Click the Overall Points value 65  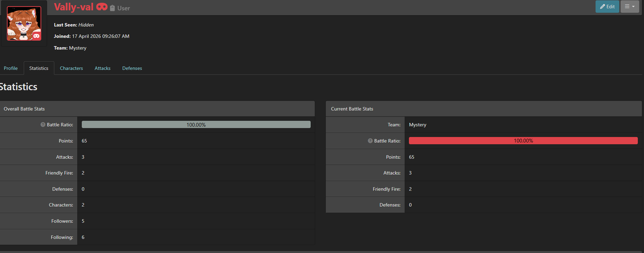click(84, 141)
